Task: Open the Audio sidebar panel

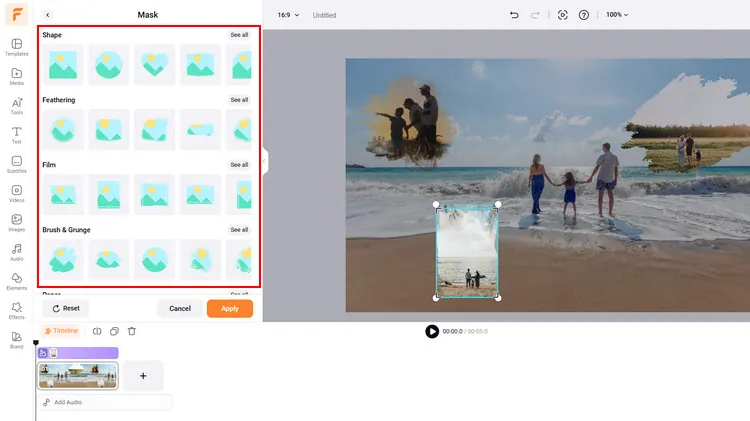Action: tap(17, 252)
